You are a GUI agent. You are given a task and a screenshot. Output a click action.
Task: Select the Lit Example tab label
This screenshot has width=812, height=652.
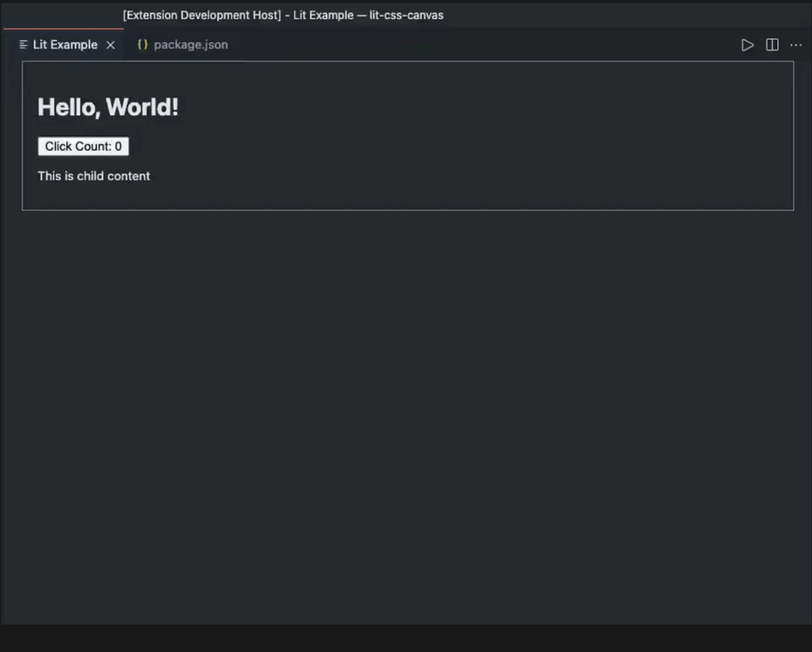(x=65, y=45)
